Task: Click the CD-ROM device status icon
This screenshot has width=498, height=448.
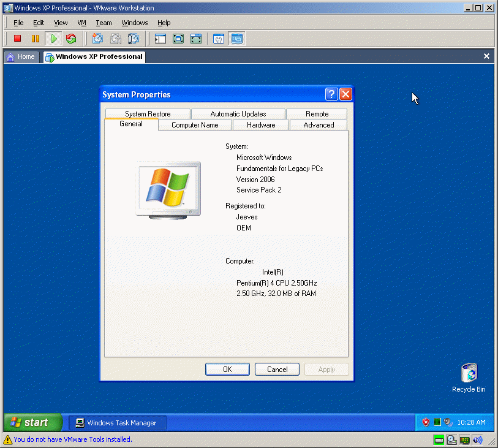Action: (451, 439)
